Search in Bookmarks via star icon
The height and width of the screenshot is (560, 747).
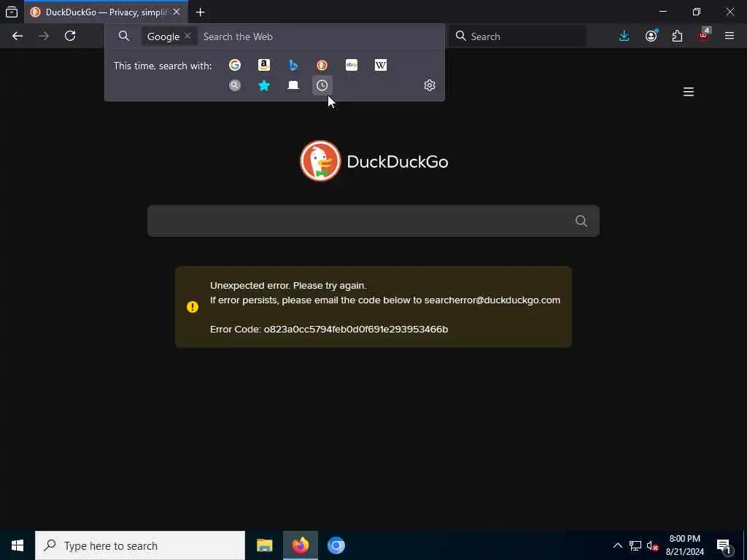point(264,85)
